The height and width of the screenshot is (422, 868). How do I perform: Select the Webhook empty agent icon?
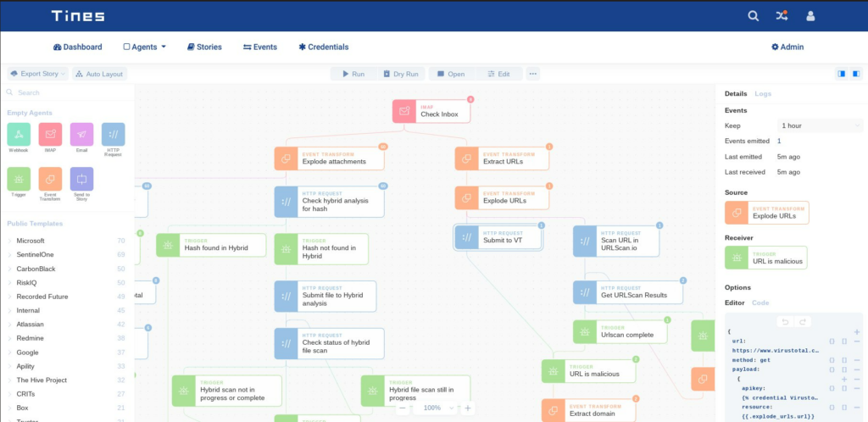(19, 135)
